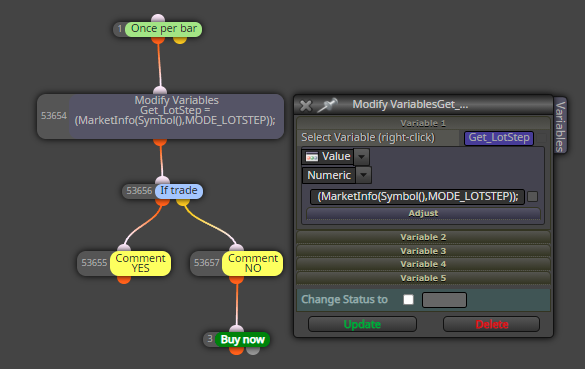Click yellow output connector of Once per bar
585x369 pixels.
[180, 40]
